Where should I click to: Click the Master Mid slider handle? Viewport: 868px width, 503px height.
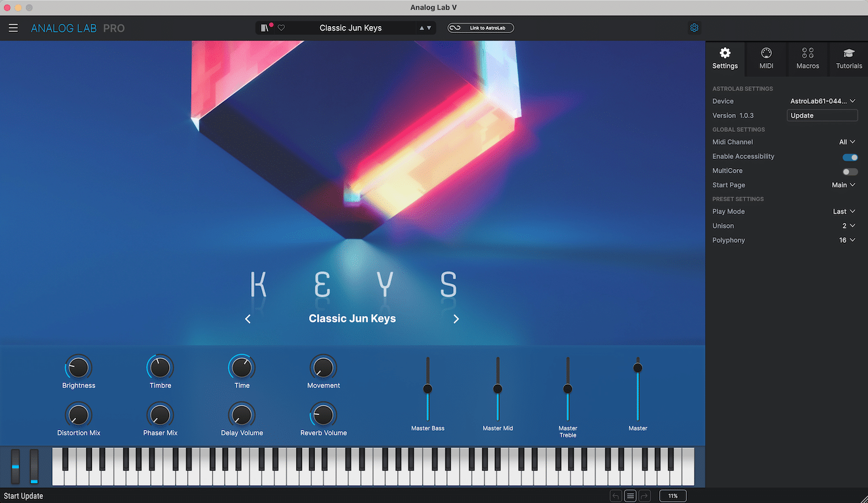pos(498,389)
